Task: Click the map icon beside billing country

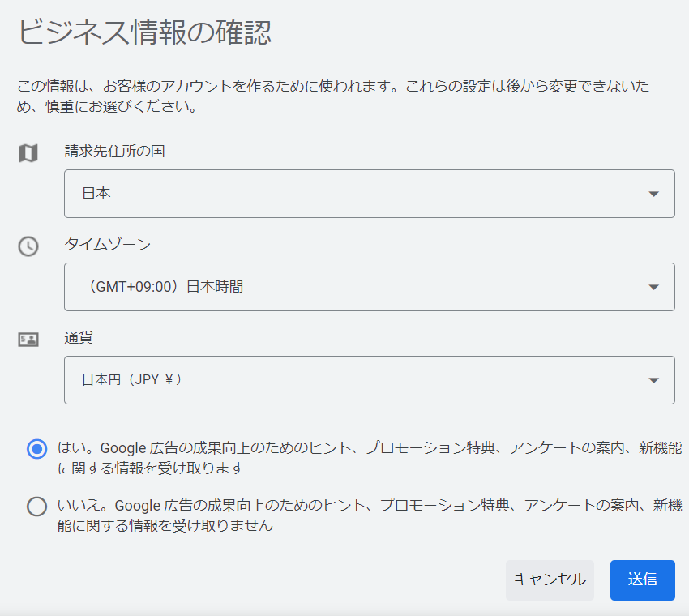Action: (x=28, y=153)
